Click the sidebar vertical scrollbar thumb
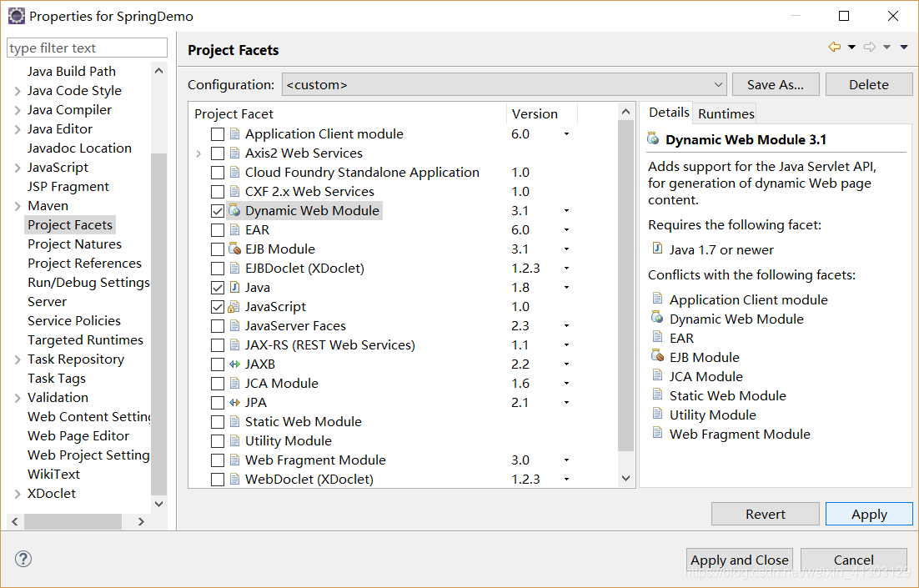Screen dimensions: 919x588 (158, 324)
